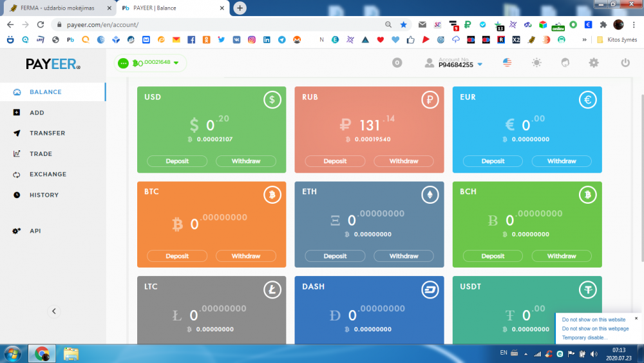
Task: Open the LinkedIn bookmark icon
Action: pyautogui.click(x=267, y=40)
